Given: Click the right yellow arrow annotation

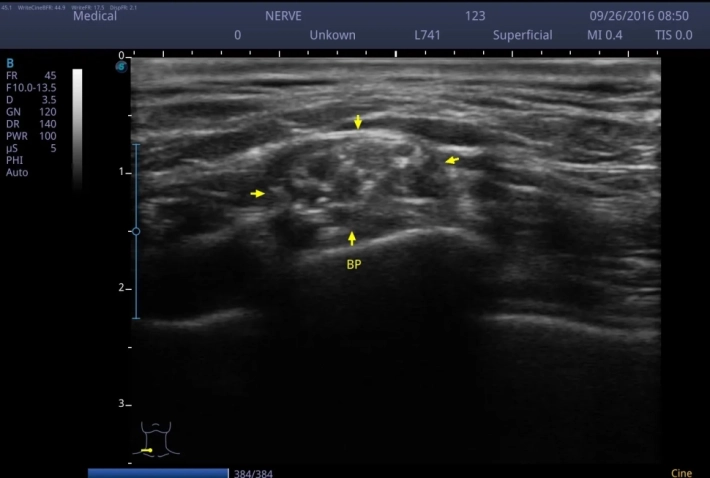Looking at the screenshot, I should (x=452, y=160).
